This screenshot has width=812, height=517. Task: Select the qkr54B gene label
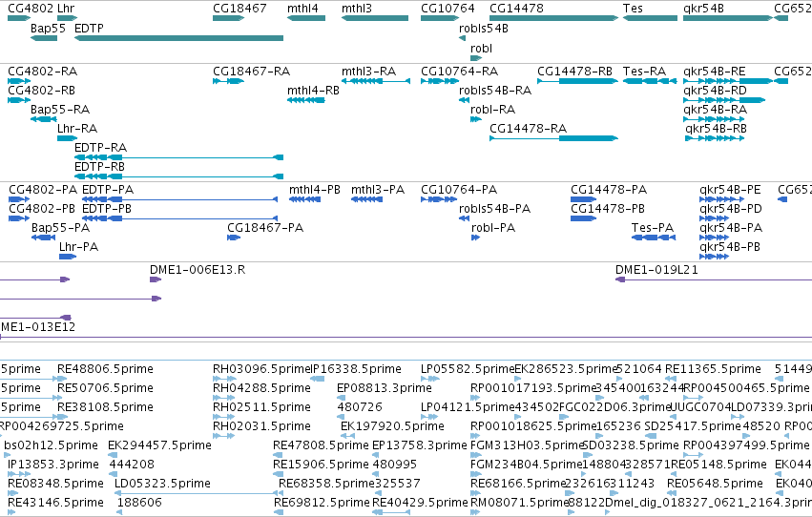[704, 9]
